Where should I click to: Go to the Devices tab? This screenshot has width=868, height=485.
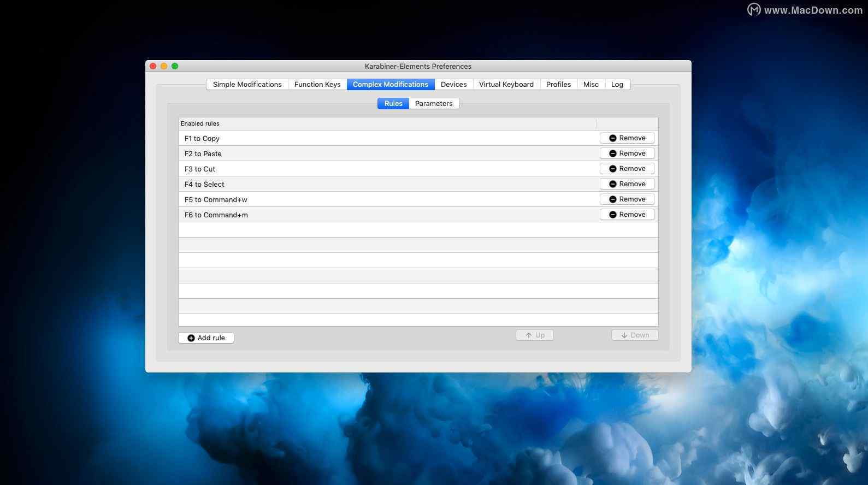[453, 85]
